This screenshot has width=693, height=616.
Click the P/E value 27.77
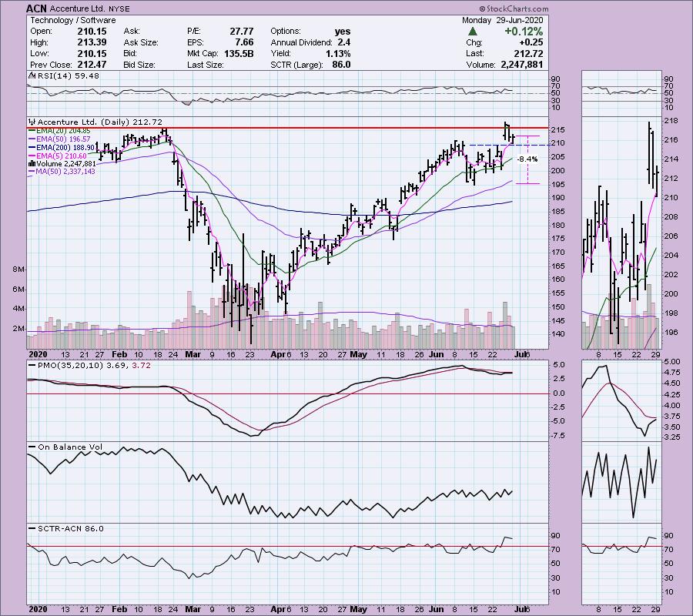[242, 32]
